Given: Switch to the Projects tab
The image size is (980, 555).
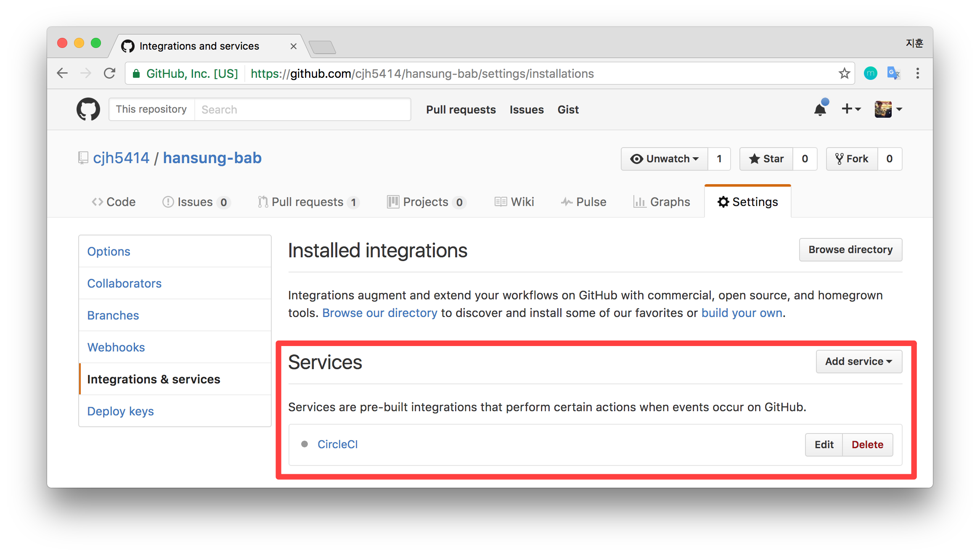Looking at the screenshot, I should point(426,202).
